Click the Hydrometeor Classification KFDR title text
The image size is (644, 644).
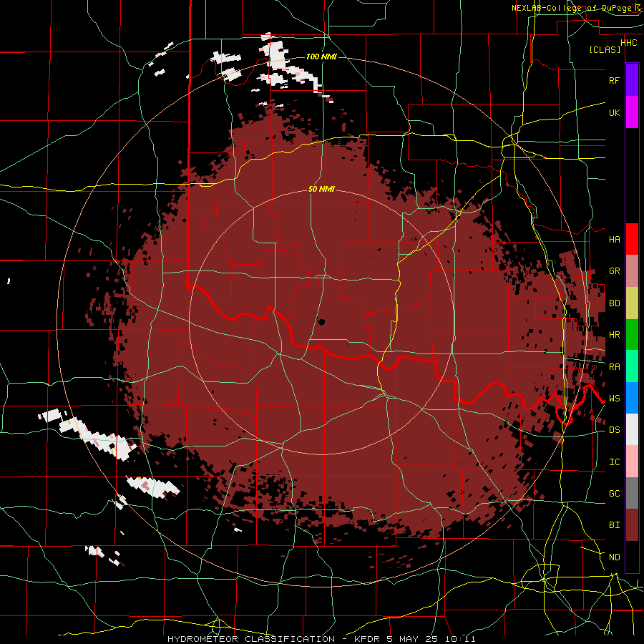tap(321, 639)
